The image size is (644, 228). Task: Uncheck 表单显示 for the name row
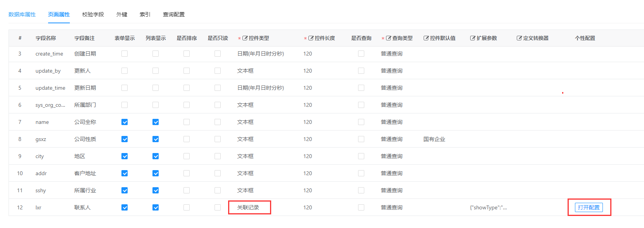(x=125, y=122)
